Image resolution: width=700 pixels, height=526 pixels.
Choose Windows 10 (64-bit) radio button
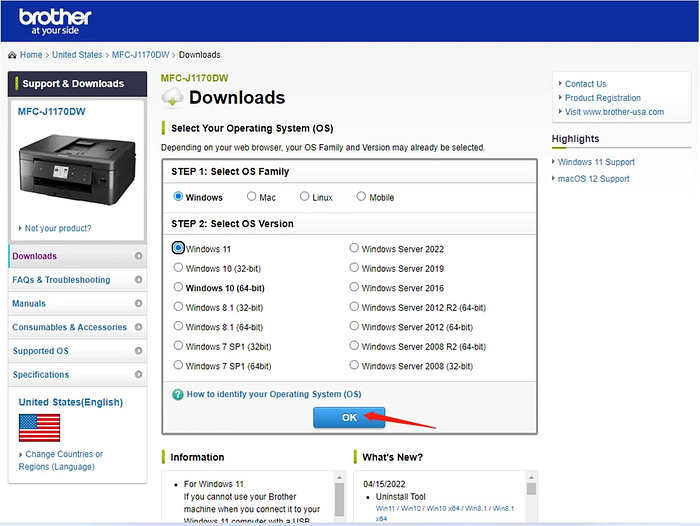[x=178, y=287]
